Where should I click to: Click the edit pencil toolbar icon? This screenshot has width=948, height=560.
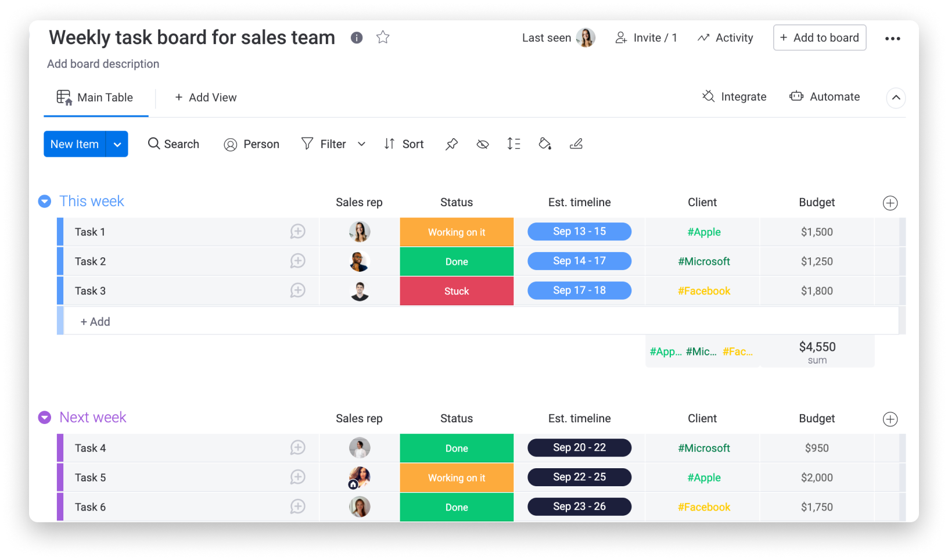pos(576,144)
